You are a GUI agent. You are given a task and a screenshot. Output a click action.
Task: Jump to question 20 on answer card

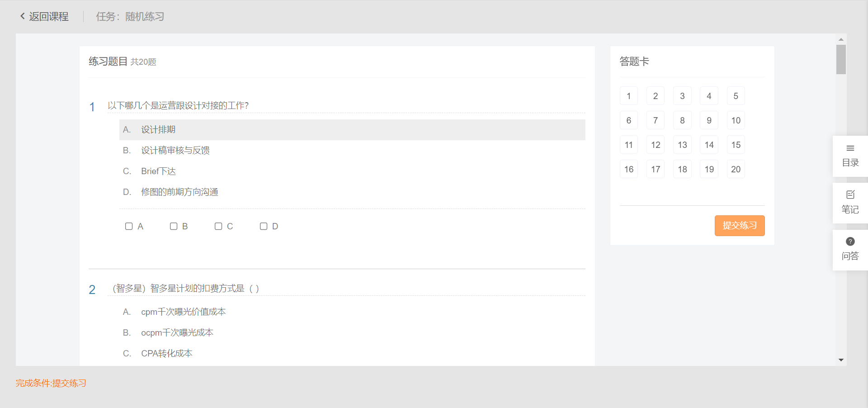click(736, 169)
